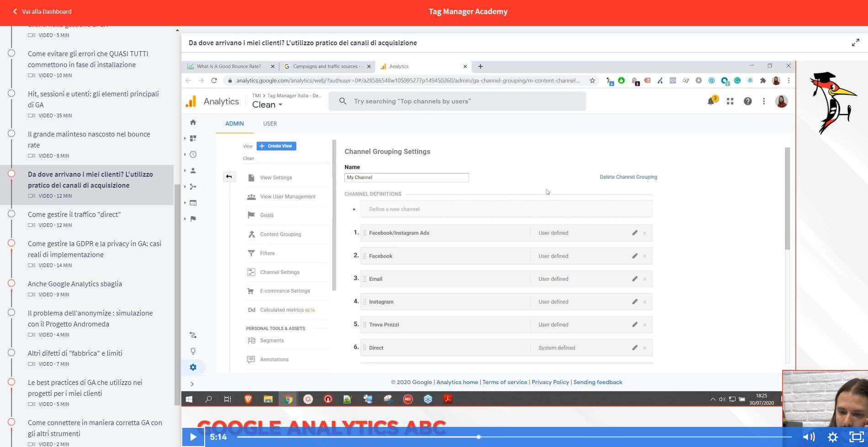868x447 pixels.
Task: Open Terms of service link
Action: [x=504, y=382]
